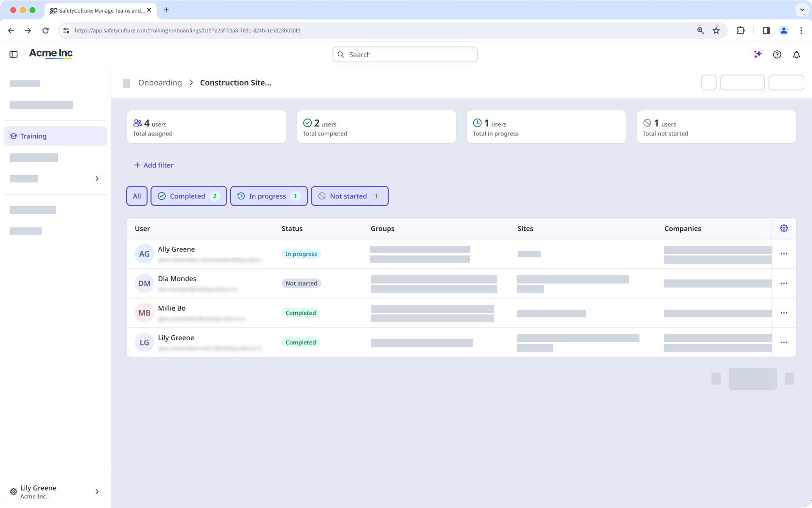Screen dimensions: 812x508
Task: Click the browser address bar URL
Action: pos(188,30)
